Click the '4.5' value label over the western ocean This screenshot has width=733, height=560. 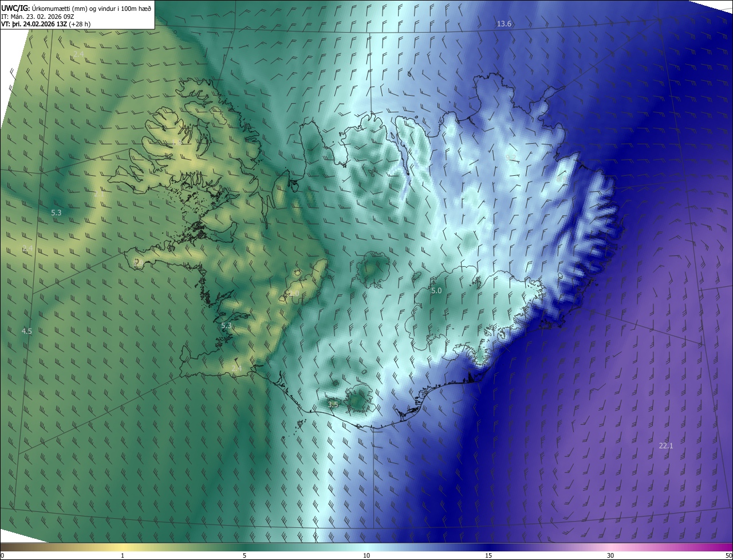26,331
